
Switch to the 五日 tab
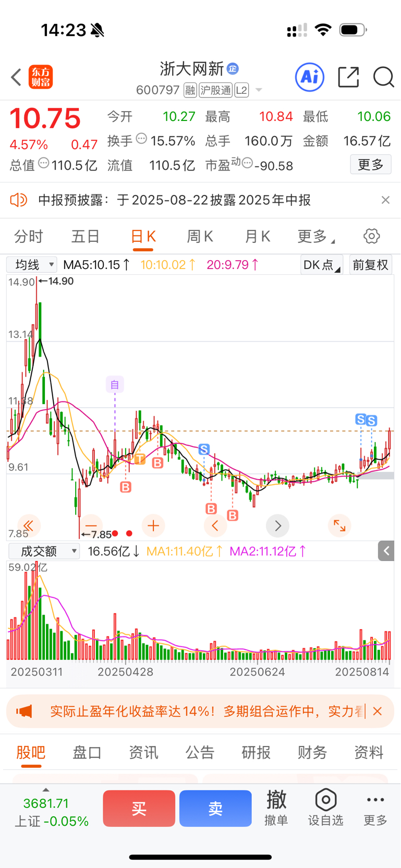pos(86,237)
